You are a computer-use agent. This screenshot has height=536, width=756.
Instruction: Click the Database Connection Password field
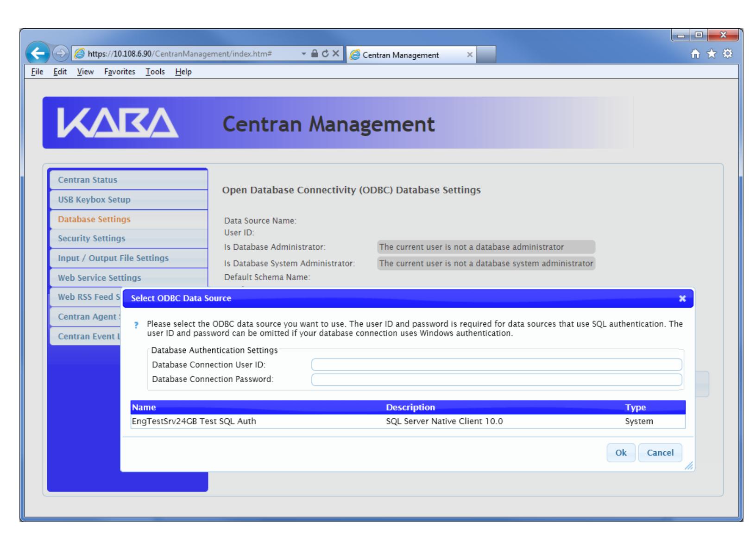point(497,380)
